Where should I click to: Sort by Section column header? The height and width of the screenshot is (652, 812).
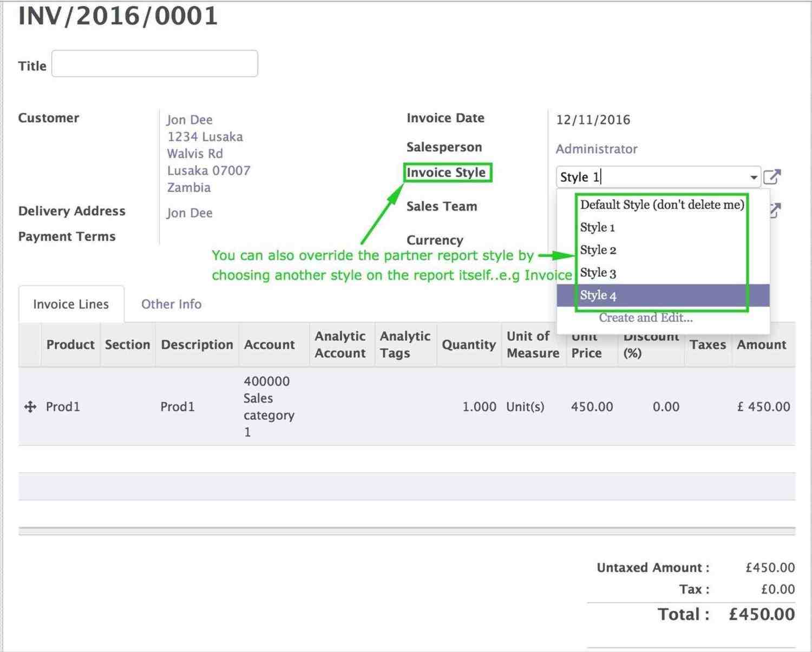point(127,345)
